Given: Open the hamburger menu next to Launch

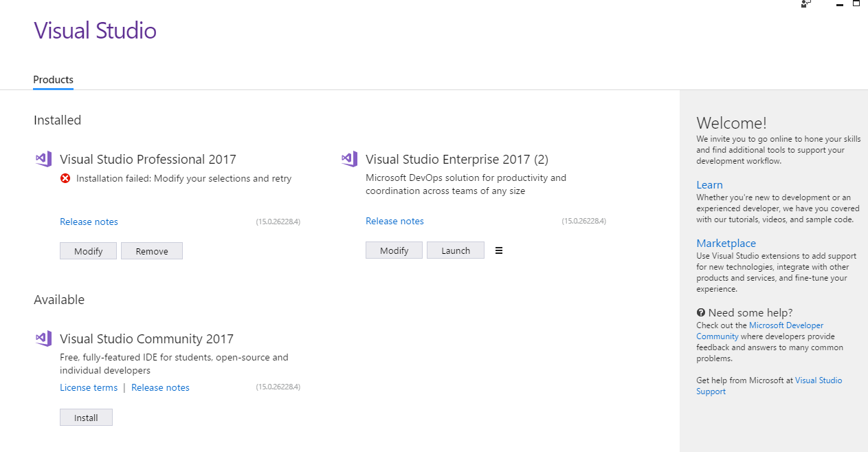Looking at the screenshot, I should (x=499, y=250).
